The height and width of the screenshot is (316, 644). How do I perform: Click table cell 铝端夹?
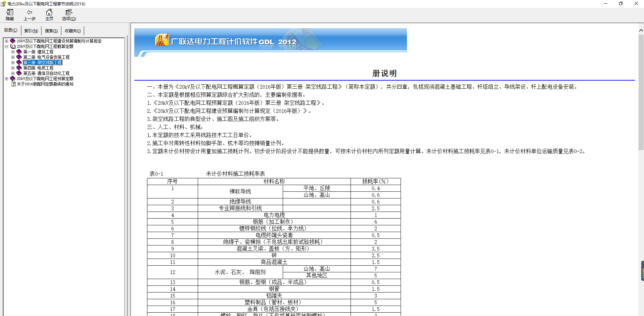coord(274,296)
